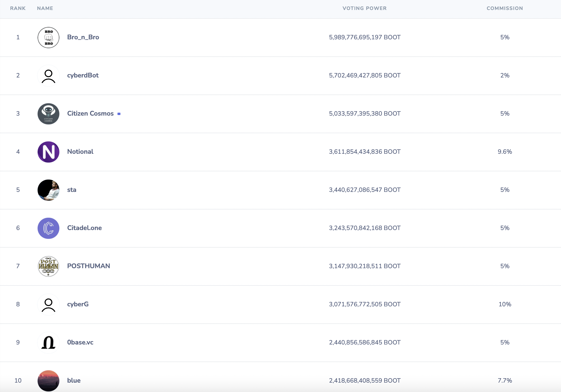Sort by the RANK column header
The height and width of the screenshot is (392, 561).
pyautogui.click(x=18, y=8)
